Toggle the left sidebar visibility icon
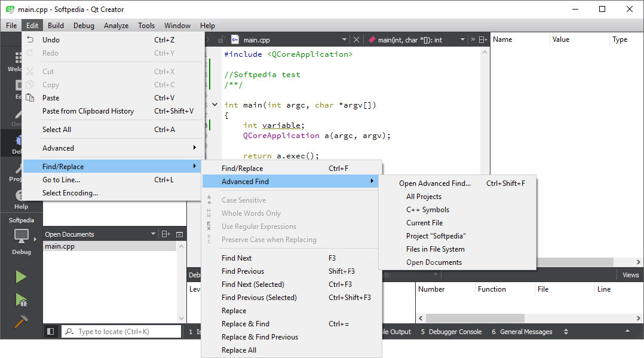Viewport: 644px width, 358px height. (51, 331)
